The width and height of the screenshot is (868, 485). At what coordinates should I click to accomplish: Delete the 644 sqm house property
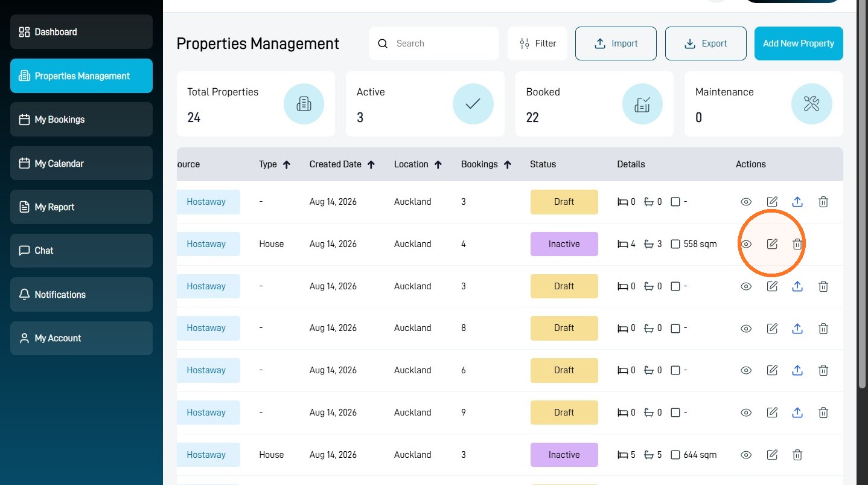coord(797,455)
